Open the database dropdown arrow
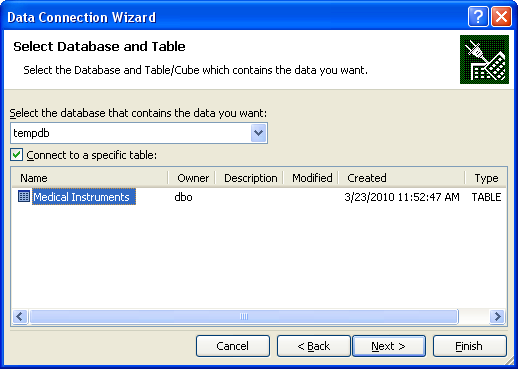This screenshot has width=518, height=369. coord(258,133)
